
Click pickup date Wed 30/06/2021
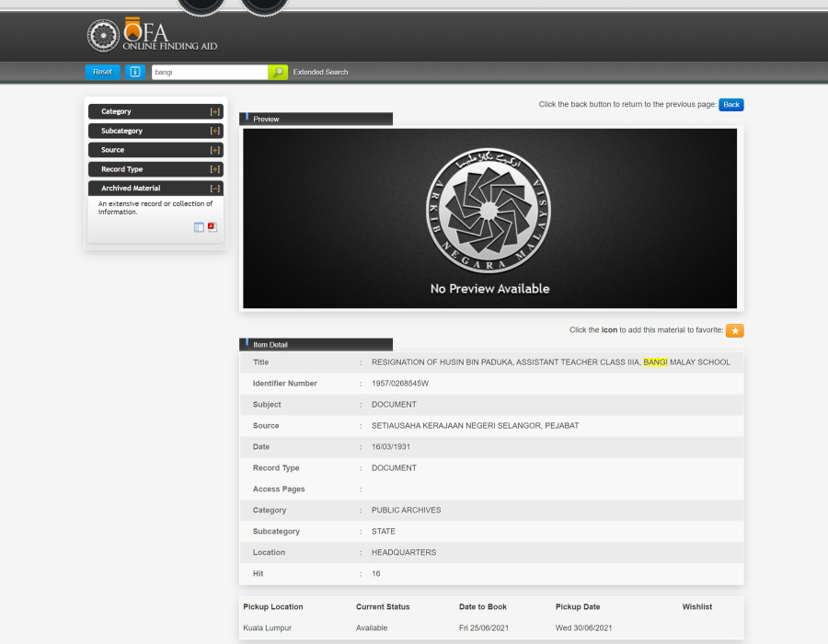tap(583, 627)
